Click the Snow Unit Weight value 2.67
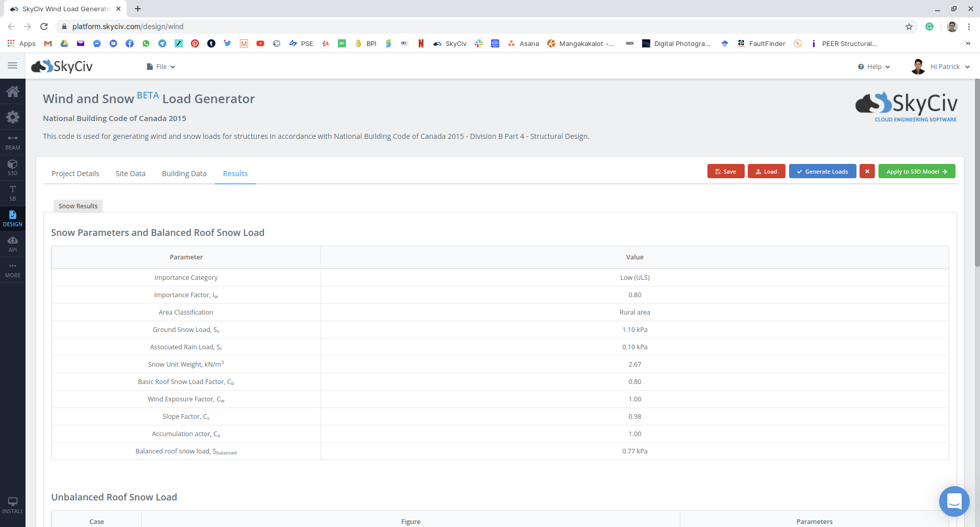Screen dimensions: 980x527 click(x=634, y=364)
